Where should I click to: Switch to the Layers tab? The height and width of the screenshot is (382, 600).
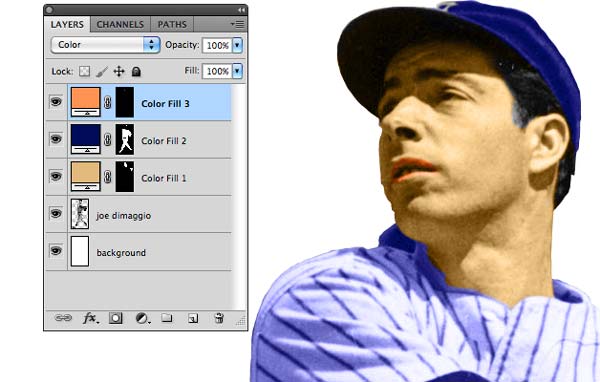tap(67, 24)
